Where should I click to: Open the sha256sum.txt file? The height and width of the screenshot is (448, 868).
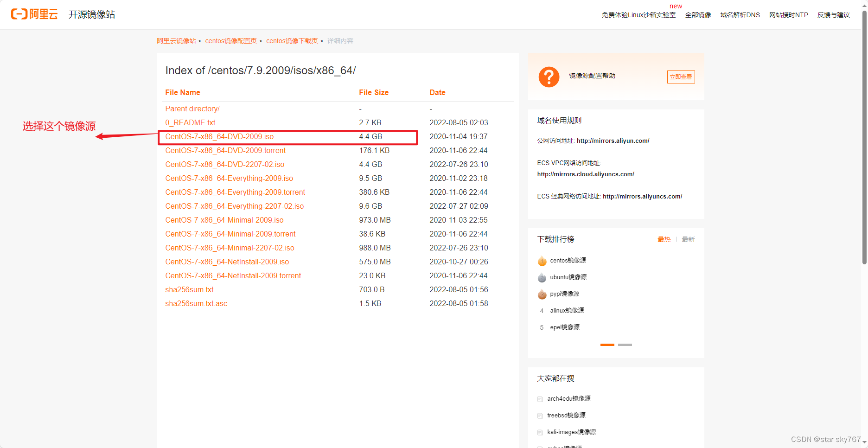tap(189, 289)
